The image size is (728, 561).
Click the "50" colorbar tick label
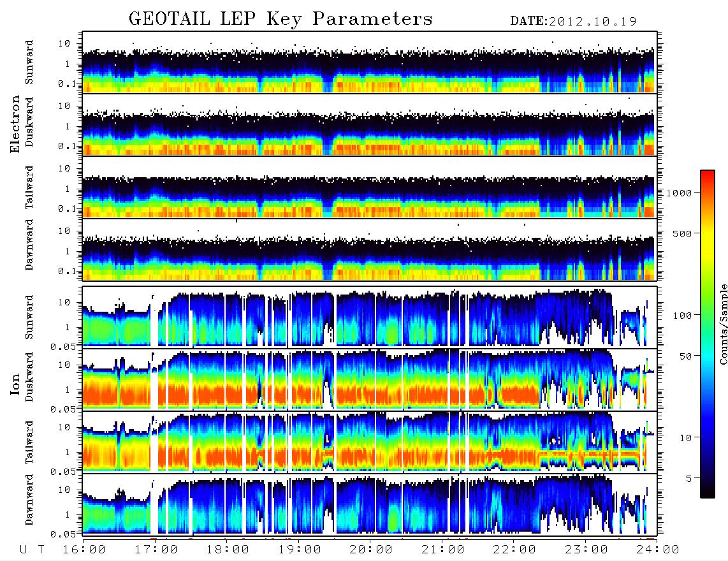tap(685, 356)
